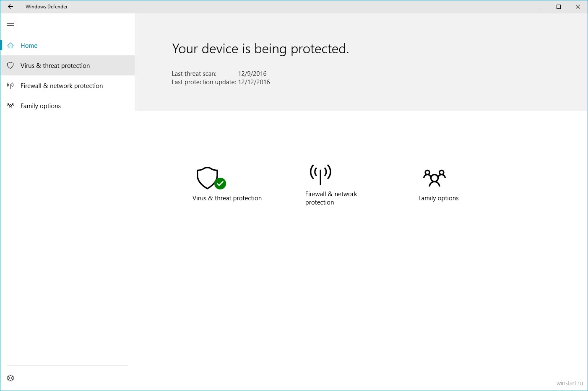Select Home in the sidebar
588x391 pixels.
click(68, 46)
